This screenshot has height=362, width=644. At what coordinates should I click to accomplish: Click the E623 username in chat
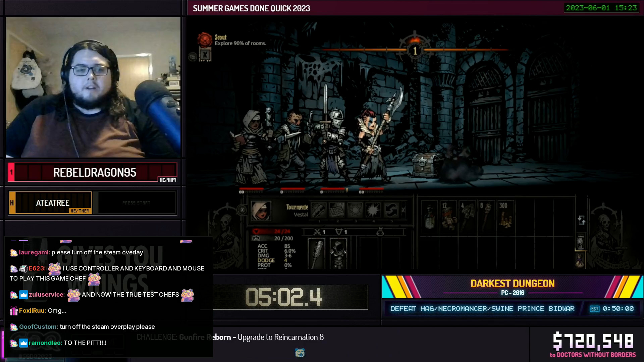click(37, 268)
